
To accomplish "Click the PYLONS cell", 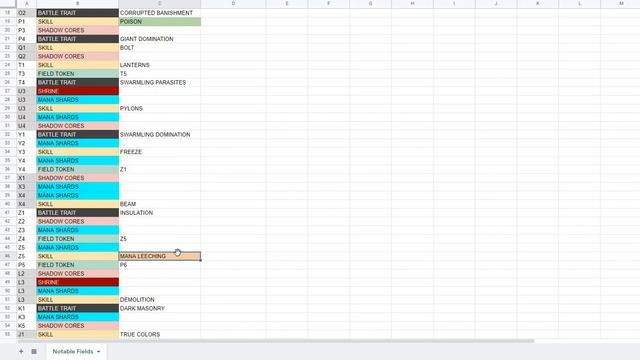I will tap(160, 108).
